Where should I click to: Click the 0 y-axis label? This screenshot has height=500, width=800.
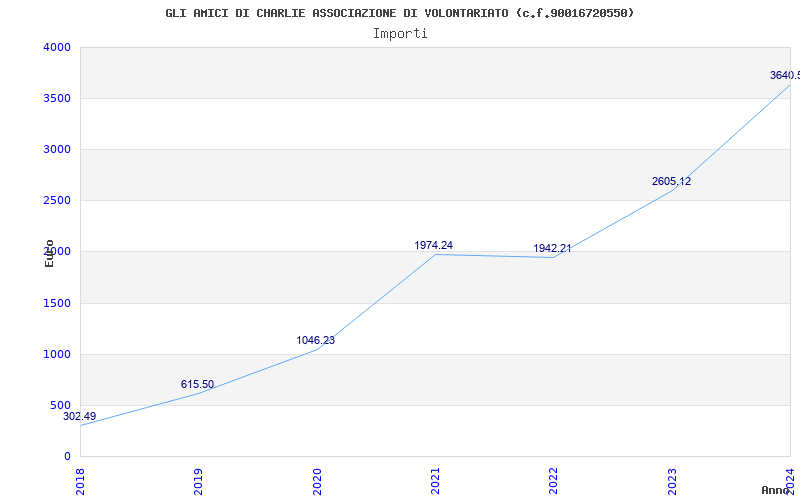(x=67, y=457)
